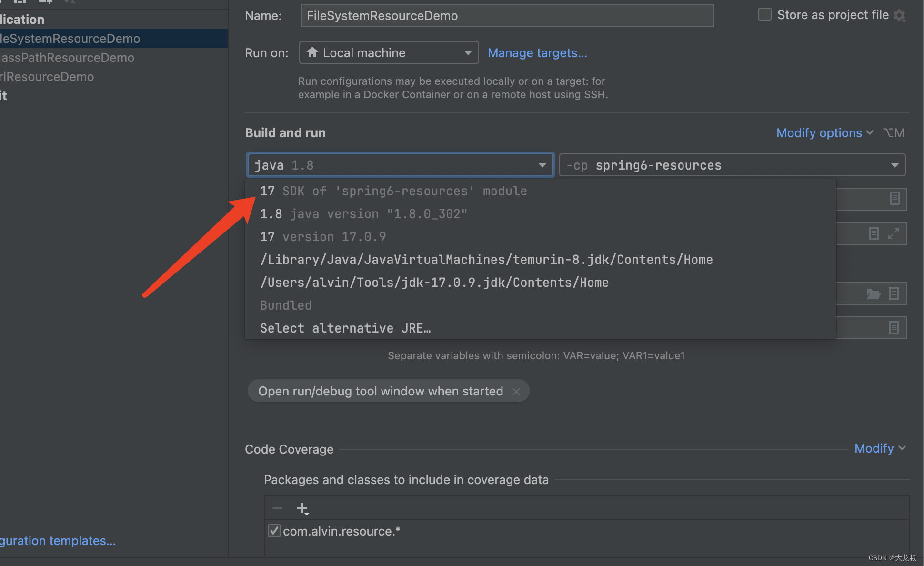Image resolution: width=924 pixels, height=566 pixels.
Task: Click the Name text field
Action: (507, 16)
